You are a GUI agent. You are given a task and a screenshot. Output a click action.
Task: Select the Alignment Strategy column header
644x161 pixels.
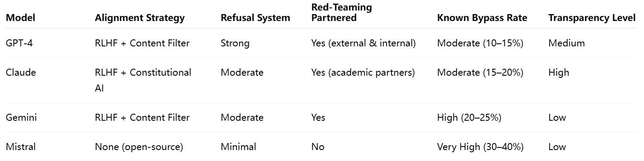(140, 18)
